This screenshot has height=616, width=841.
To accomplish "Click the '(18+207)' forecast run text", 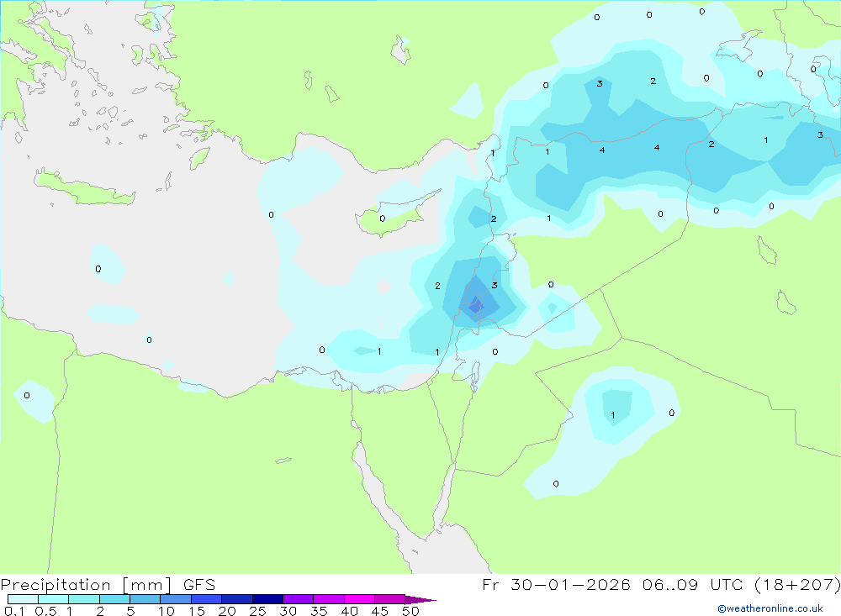I will click(x=797, y=584).
